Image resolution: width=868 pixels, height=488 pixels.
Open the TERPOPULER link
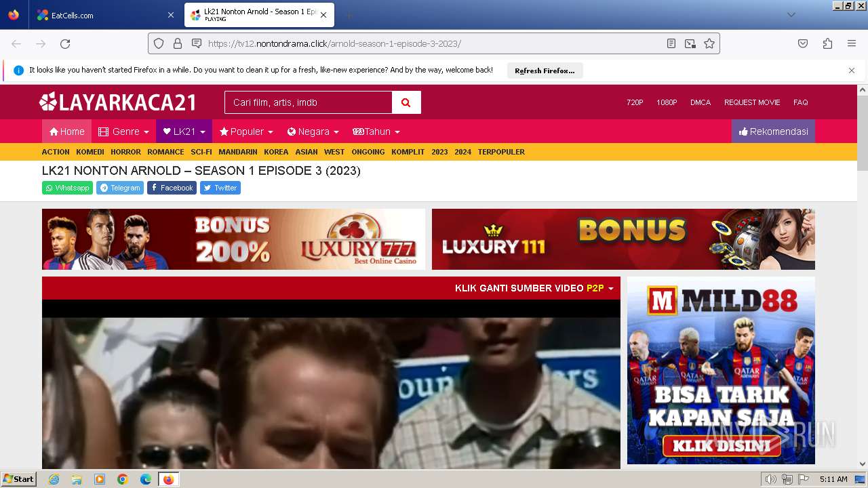[x=501, y=152]
